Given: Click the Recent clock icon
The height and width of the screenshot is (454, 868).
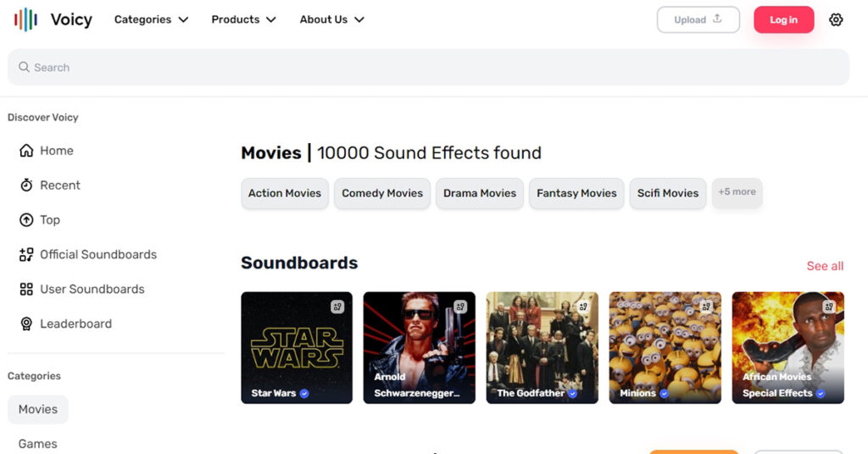Looking at the screenshot, I should point(26,185).
